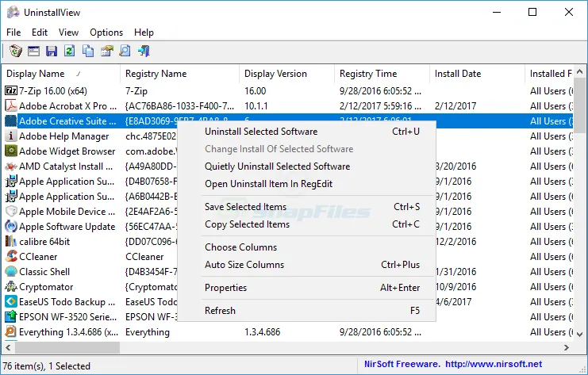Open the Edit menu
Screen dimensions: 588x375
point(40,33)
